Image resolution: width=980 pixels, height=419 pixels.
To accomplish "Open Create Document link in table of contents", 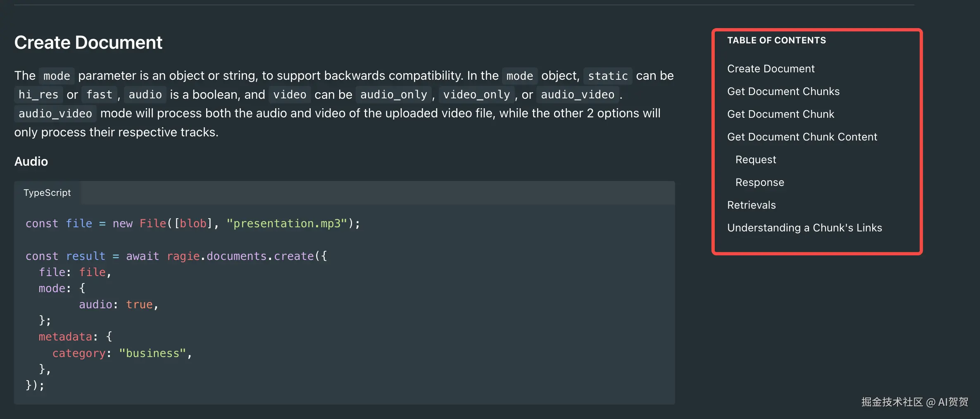I will click(x=771, y=69).
